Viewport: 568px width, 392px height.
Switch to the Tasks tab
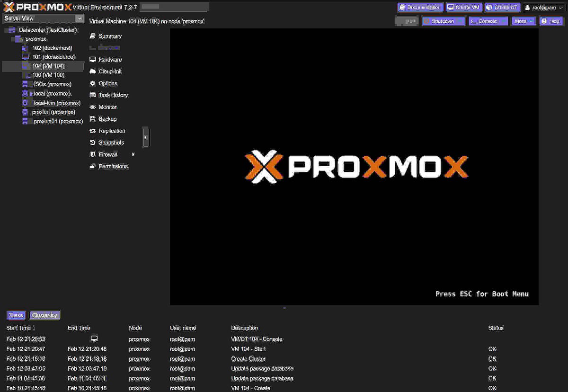pos(16,315)
